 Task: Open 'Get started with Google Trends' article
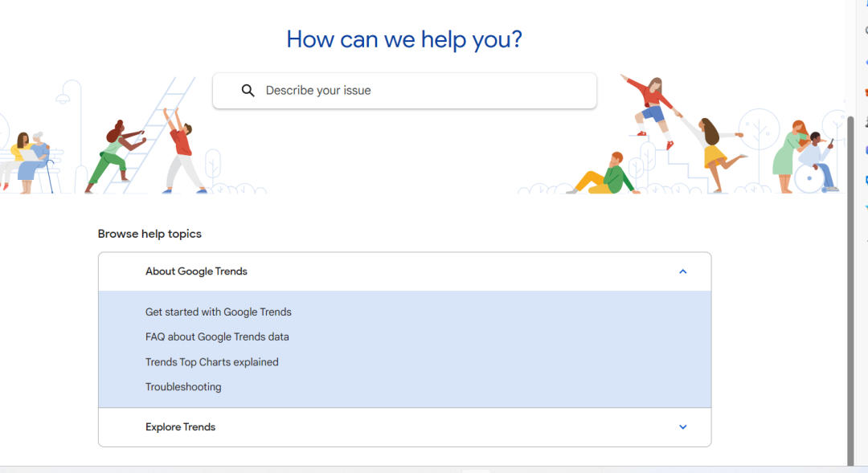pyautogui.click(x=218, y=312)
